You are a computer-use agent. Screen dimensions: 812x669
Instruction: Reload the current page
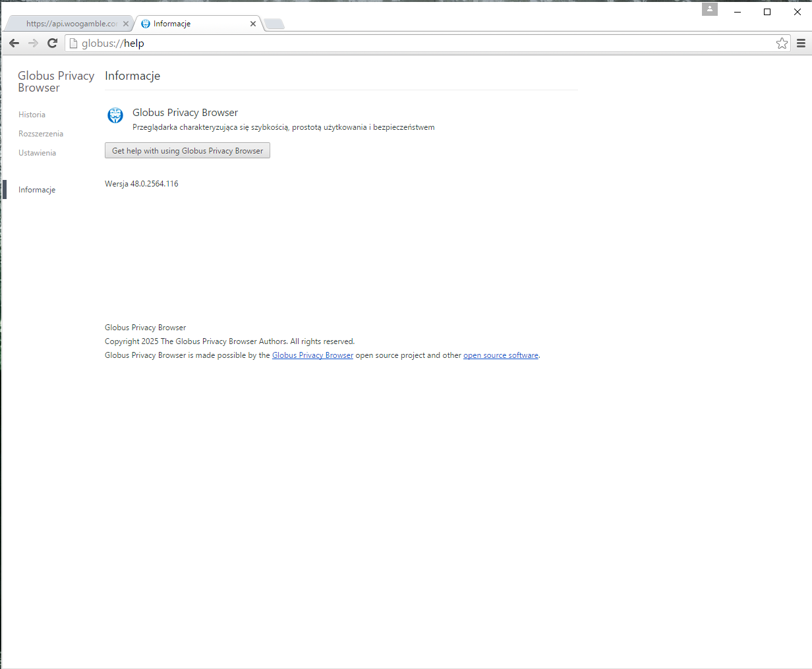click(52, 44)
